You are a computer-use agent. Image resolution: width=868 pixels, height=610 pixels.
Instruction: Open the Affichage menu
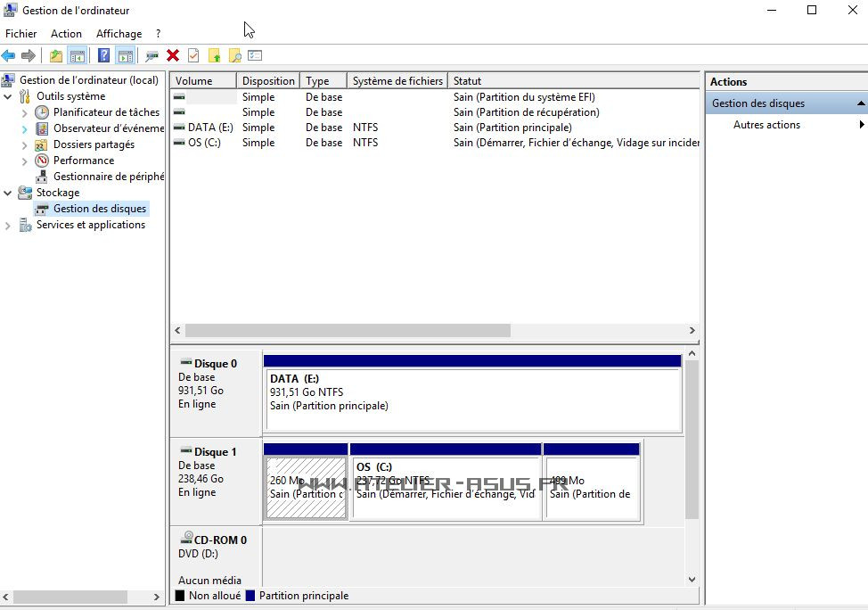(x=119, y=34)
